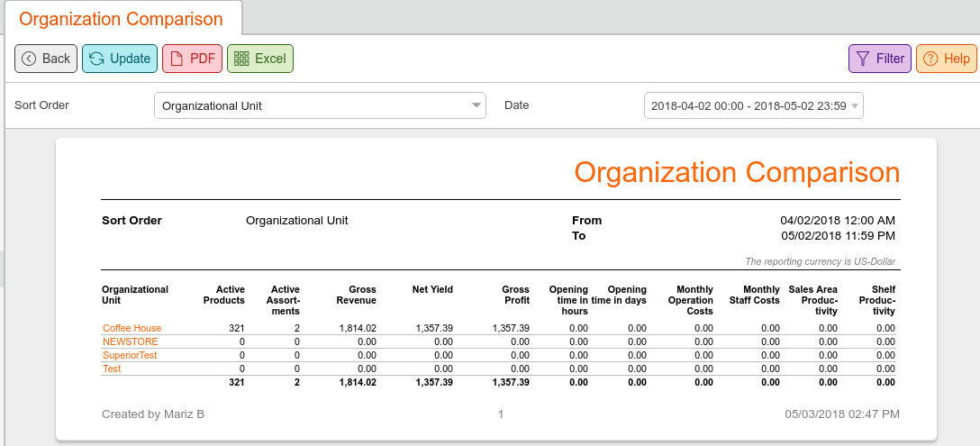Click the Gross Revenue column header
Viewport: 980px width, 446px height.
coord(357,295)
